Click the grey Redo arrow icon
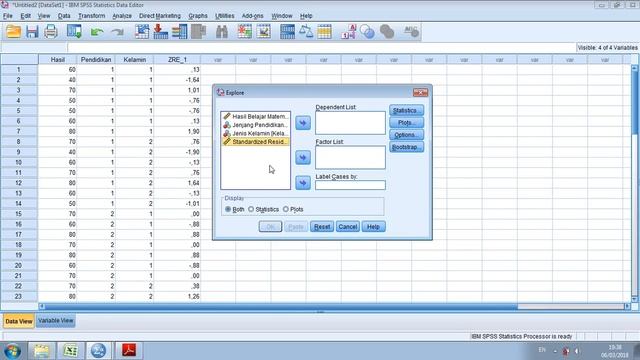The height and width of the screenshot is (360, 640). (x=118, y=32)
